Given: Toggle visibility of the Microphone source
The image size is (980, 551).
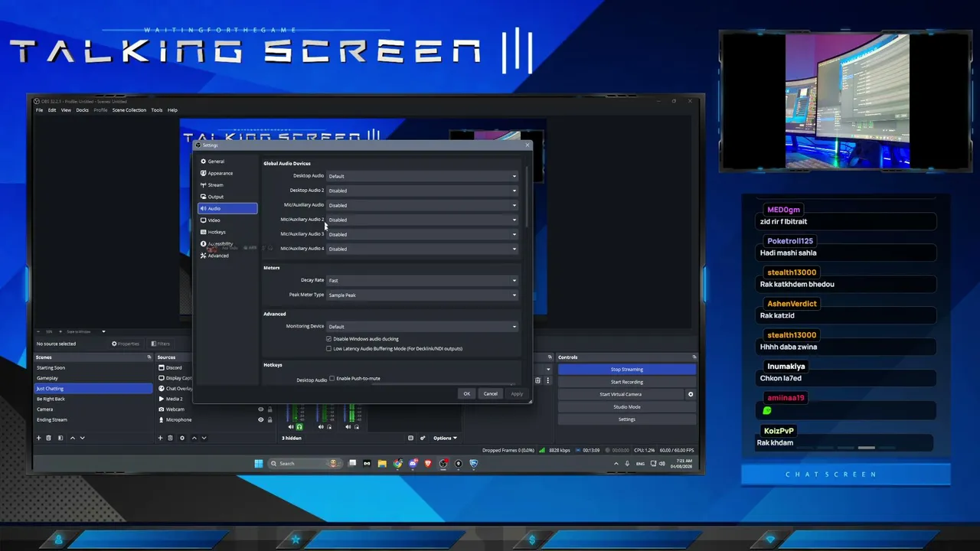Looking at the screenshot, I should [x=260, y=419].
